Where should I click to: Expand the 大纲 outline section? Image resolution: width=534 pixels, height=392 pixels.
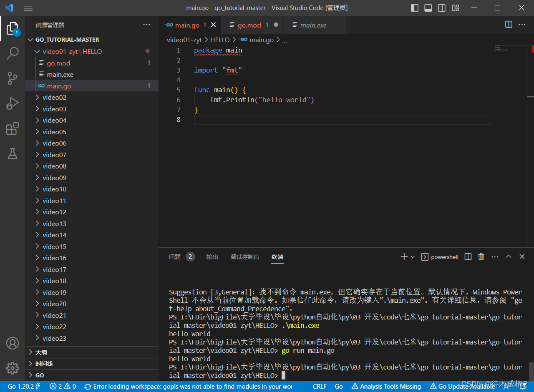92,352
